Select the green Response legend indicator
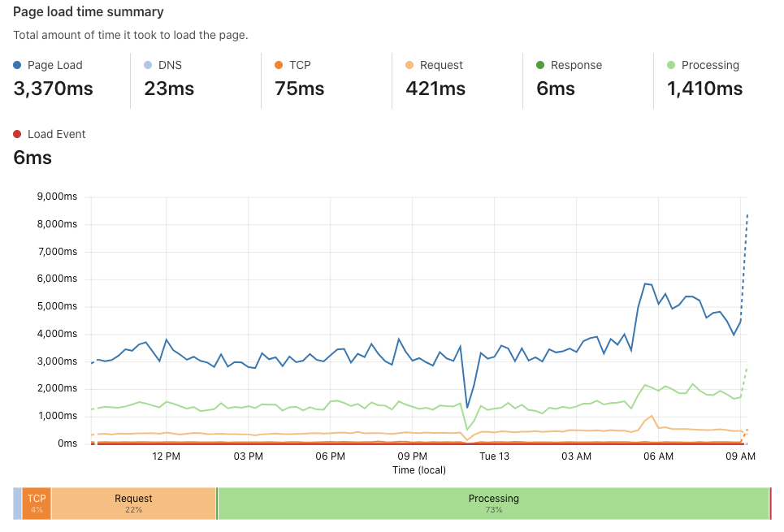Image resolution: width=784 pixels, height=532 pixels. tap(541, 65)
